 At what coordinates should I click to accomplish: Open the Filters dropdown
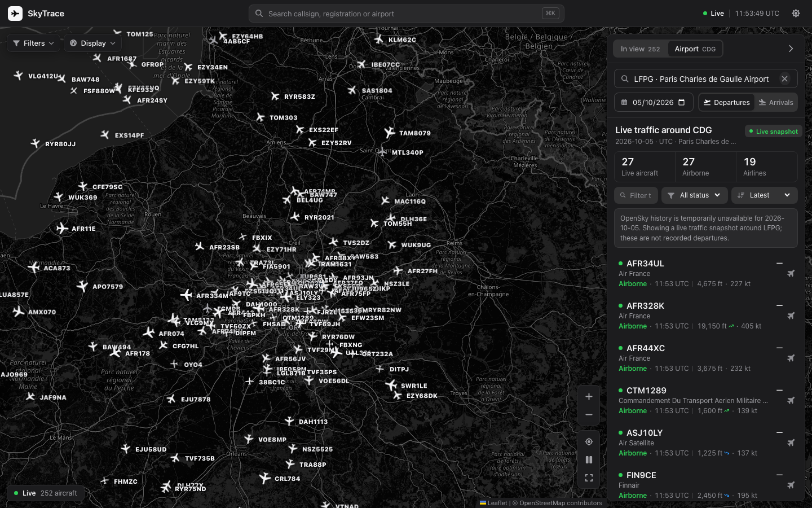click(33, 43)
